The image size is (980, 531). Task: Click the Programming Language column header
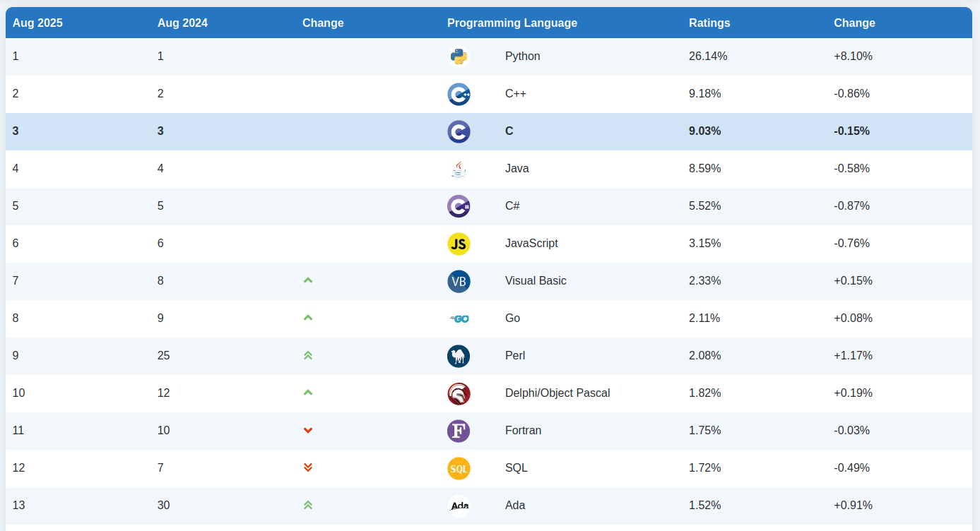(512, 23)
